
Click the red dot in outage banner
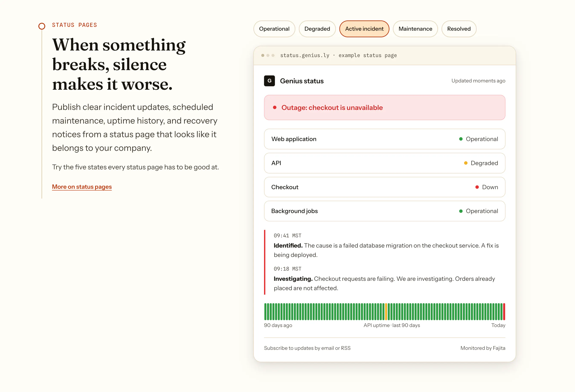pyautogui.click(x=275, y=108)
